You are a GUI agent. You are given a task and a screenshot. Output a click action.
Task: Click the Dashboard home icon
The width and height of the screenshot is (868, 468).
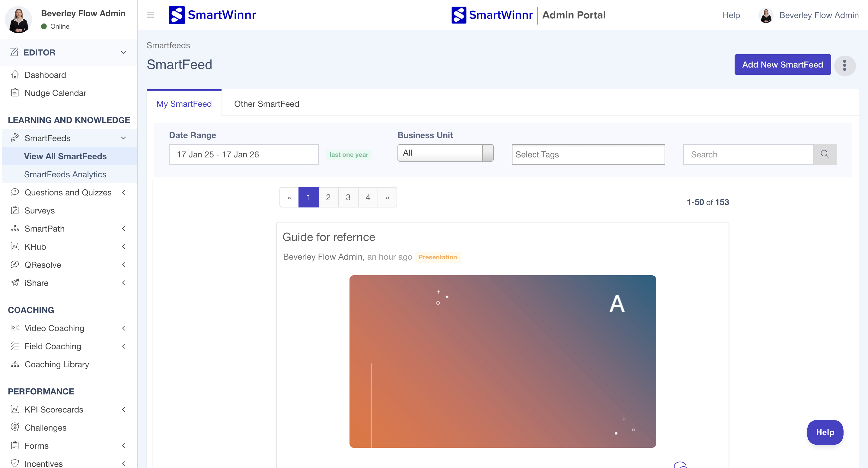click(x=15, y=74)
